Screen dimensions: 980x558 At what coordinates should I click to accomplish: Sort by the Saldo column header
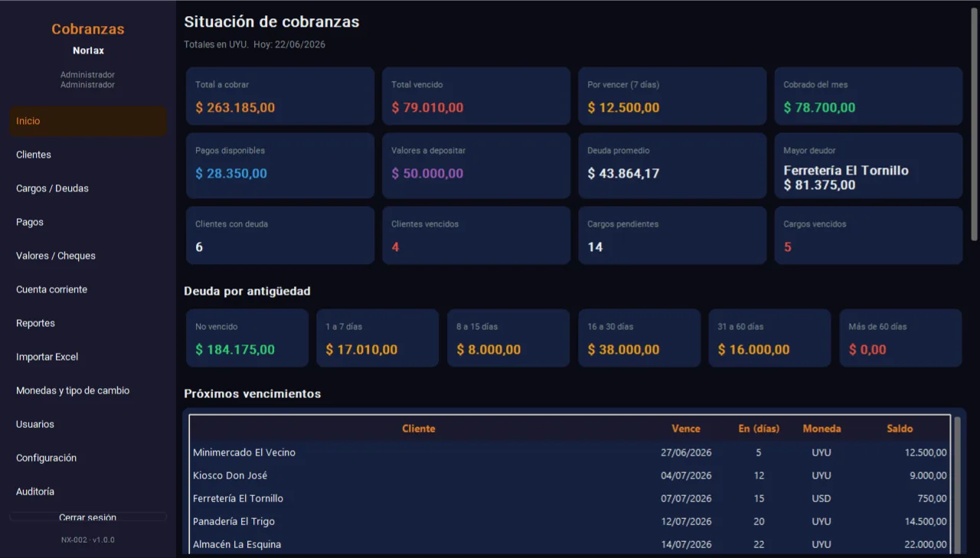click(x=900, y=429)
